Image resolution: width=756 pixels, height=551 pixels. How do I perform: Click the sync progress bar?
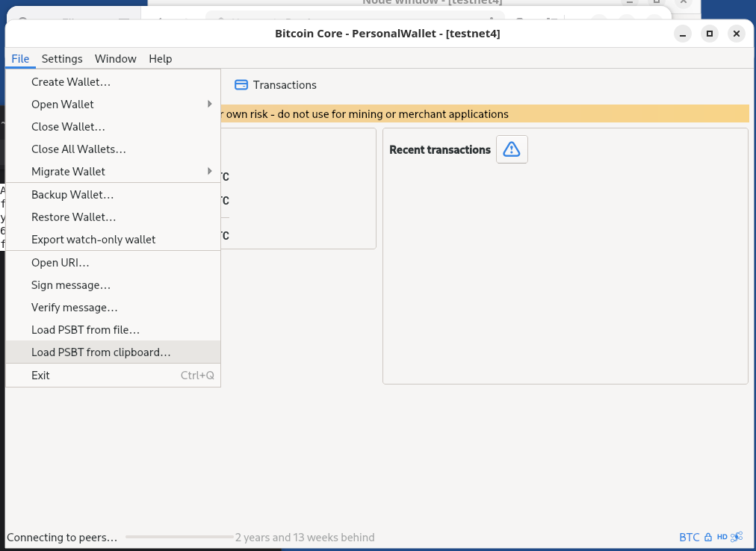[x=179, y=537]
